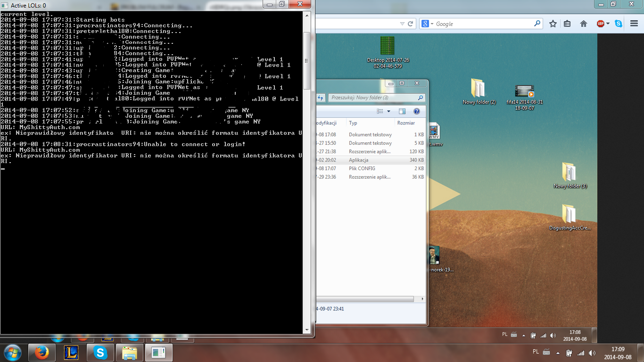
Task: Click the Explorer refresh arrows button
Action: pos(321,98)
